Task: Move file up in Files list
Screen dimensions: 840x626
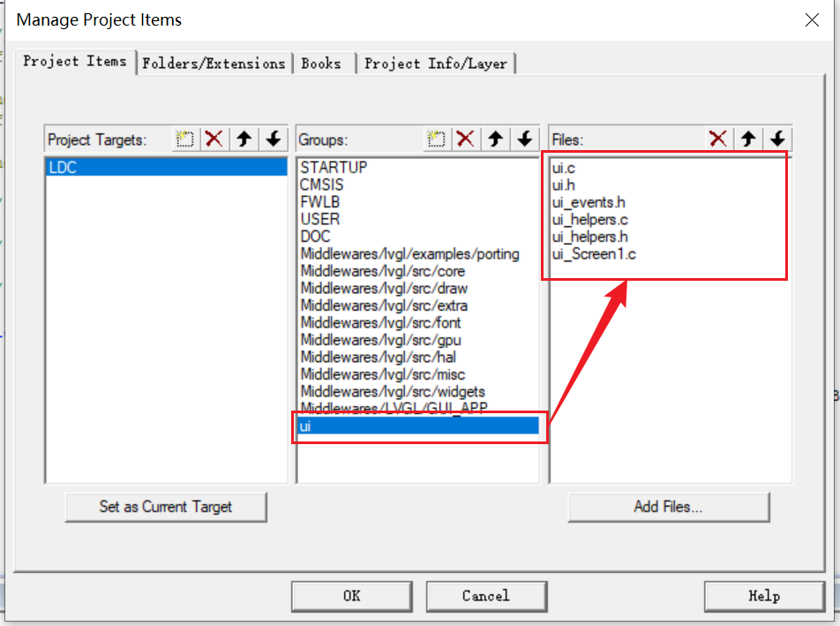Action: 748,139
